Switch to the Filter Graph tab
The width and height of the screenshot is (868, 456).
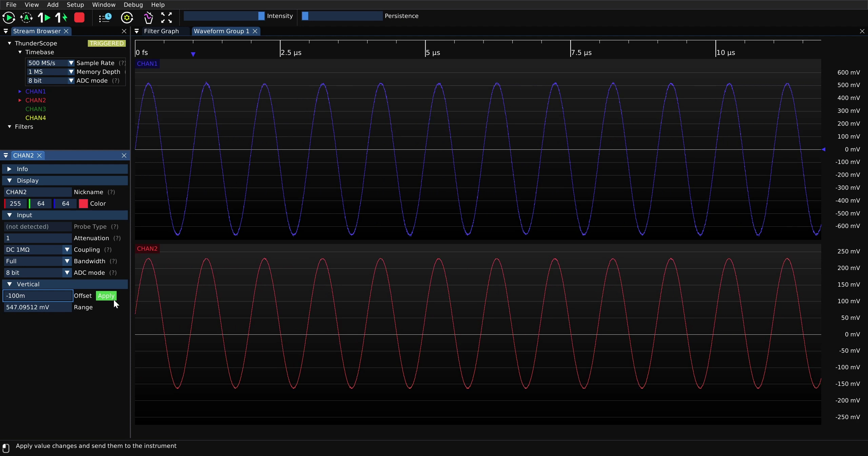161,31
